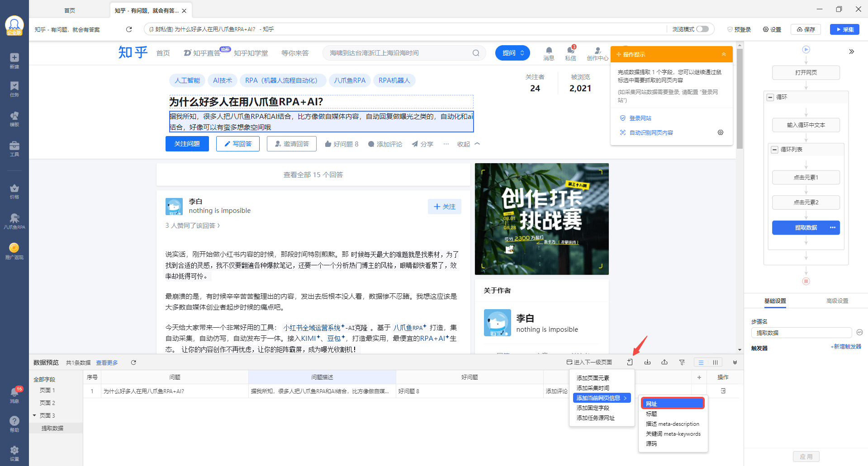Click the operation icon in table row 1
This screenshot has width=868, height=466.
[723, 391]
